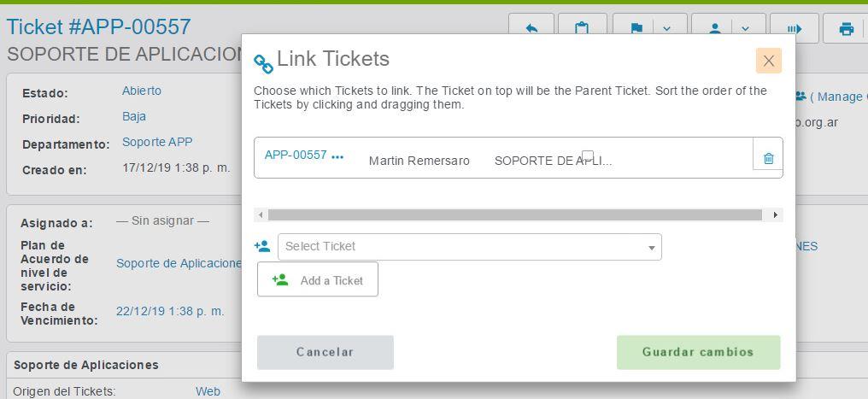
Task: Open the Select Ticket dropdown
Action: tap(469, 247)
